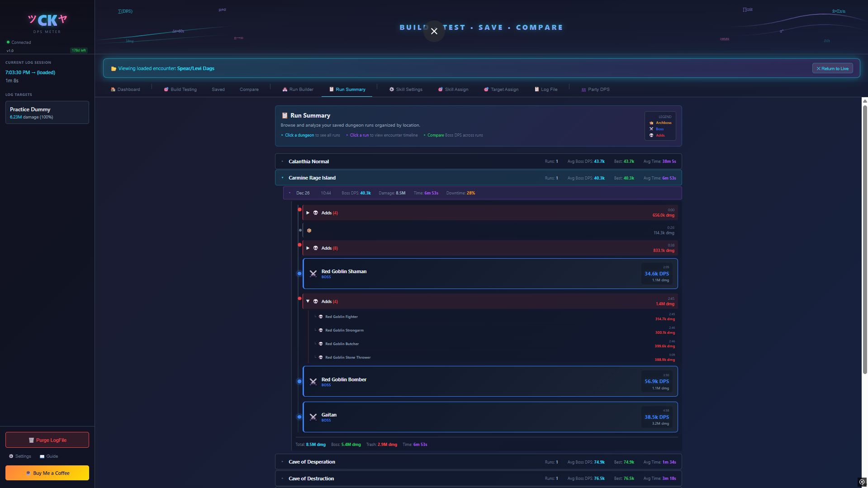Switch to the Skill Settings tab
The image size is (868, 488).
[x=406, y=90]
